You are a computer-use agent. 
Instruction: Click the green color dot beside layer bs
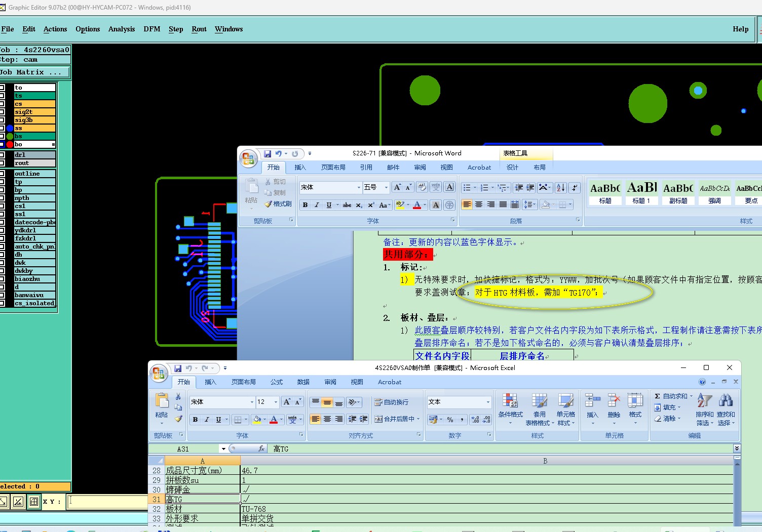point(10,136)
